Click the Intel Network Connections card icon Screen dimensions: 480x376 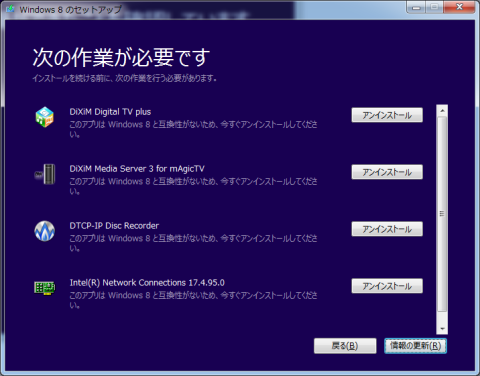tap(45, 288)
